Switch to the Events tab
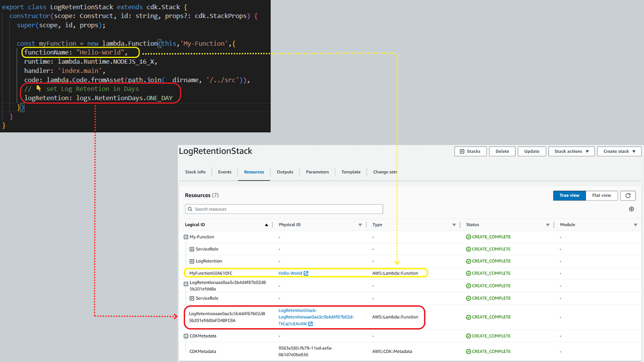644x362 pixels. click(x=224, y=172)
